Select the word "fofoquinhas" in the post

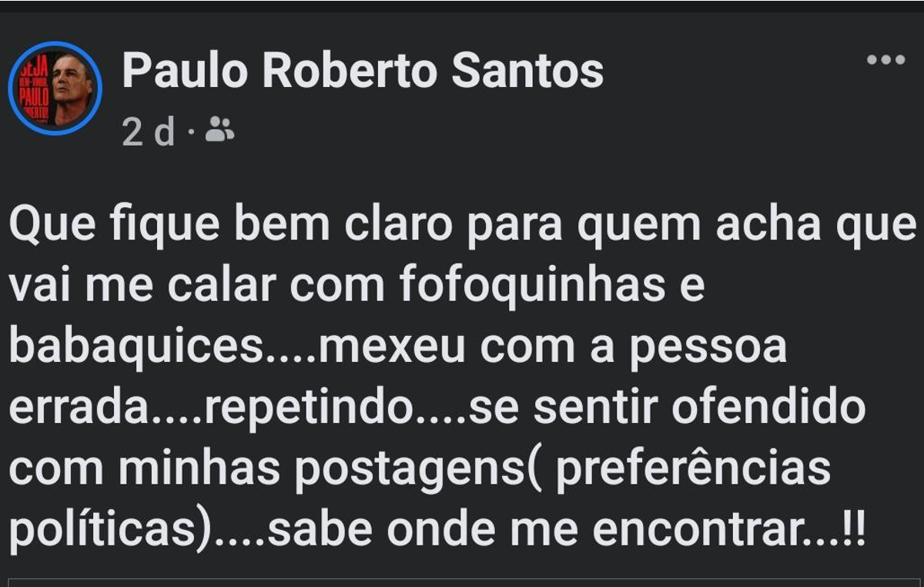point(532,285)
